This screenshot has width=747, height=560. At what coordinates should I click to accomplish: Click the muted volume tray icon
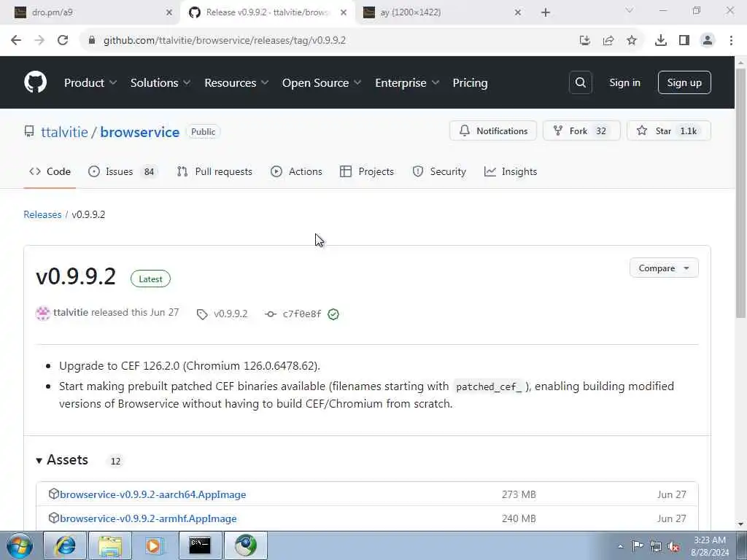(673, 546)
